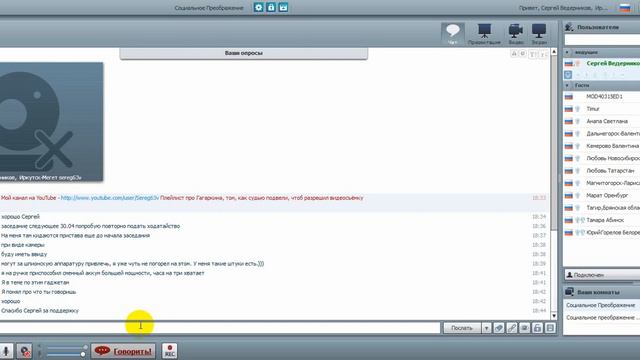Click the eye icon in chat toolbar
Screen dimensions: 640x360
pos(524,328)
